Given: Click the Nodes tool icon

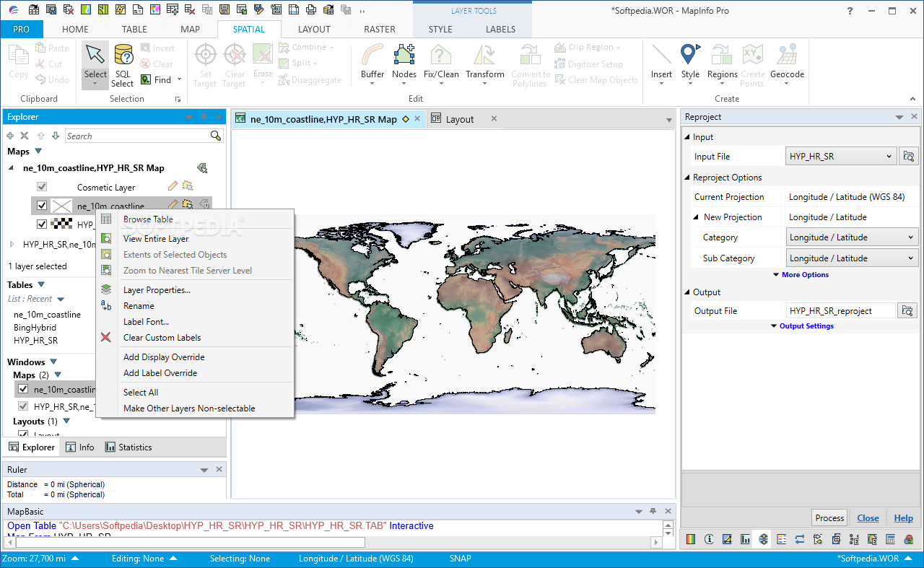Looking at the screenshot, I should pyautogui.click(x=404, y=56).
